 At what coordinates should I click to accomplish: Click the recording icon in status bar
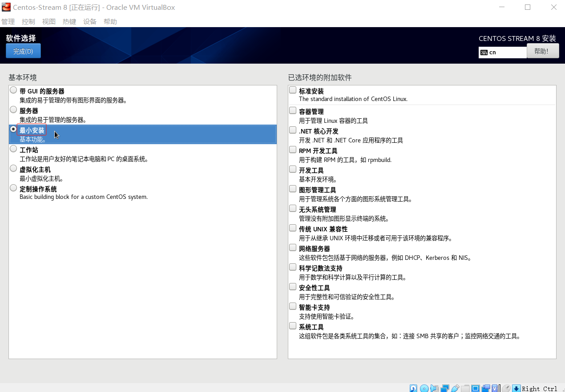(486, 388)
